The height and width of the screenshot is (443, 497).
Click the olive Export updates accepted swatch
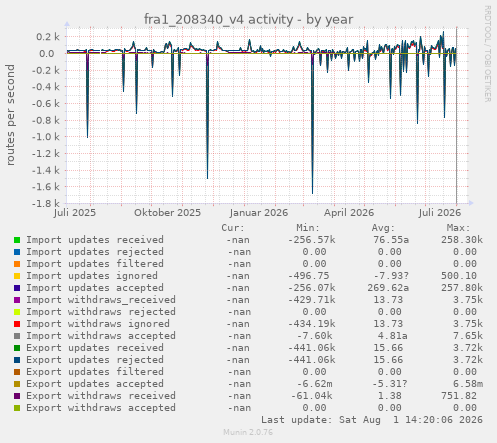click(17, 384)
